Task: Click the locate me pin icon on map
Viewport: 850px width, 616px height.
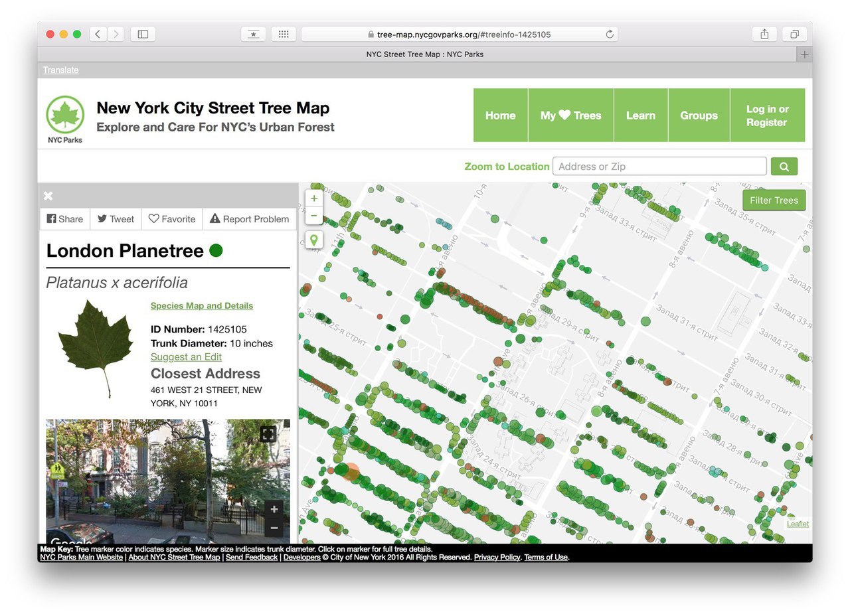Action: click(314, 240)
